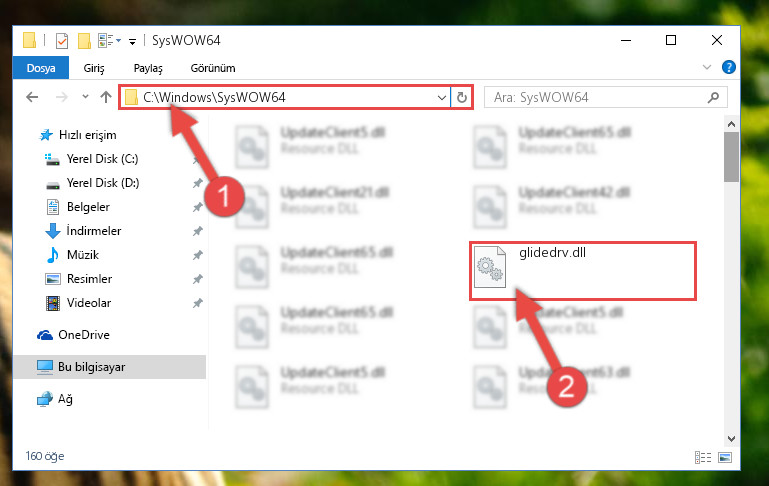Switch to large icons view layout
769x486 pixels.
(x=725, y=458)
